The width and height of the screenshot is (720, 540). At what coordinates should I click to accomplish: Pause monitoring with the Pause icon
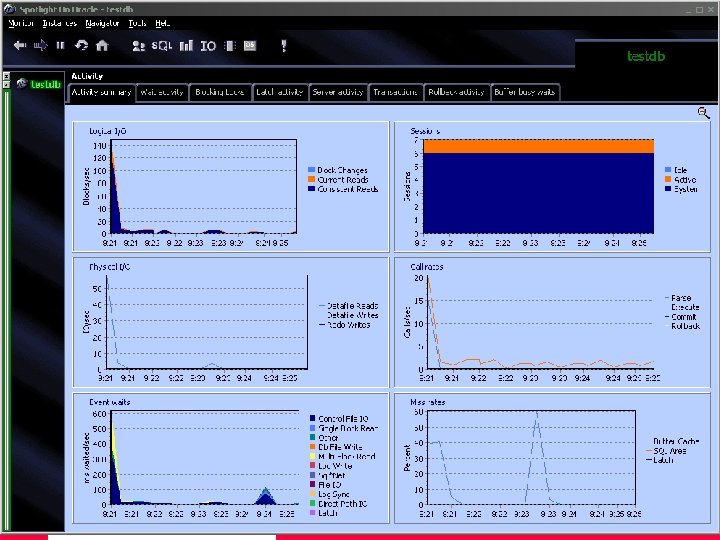coord(60,45)
